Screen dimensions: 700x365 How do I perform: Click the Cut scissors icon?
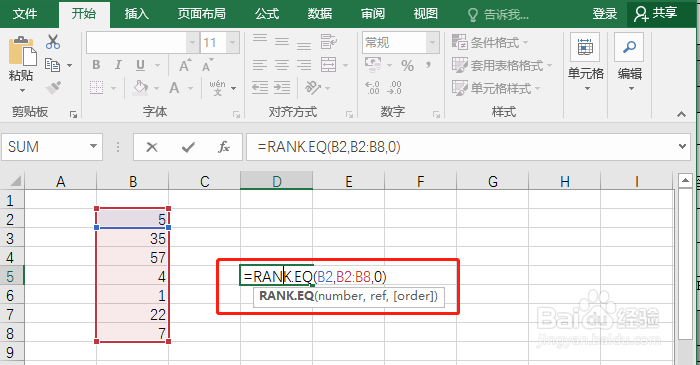[53, 42]
